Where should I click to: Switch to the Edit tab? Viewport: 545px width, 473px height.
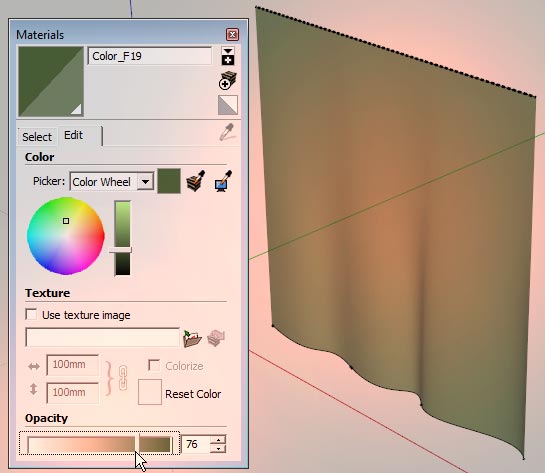click(x=74, y=135)
